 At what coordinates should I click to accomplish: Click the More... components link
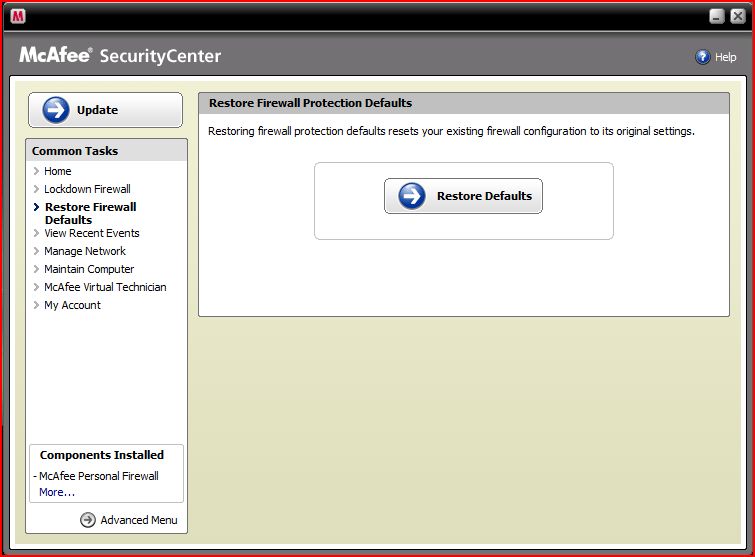point(57,492)
